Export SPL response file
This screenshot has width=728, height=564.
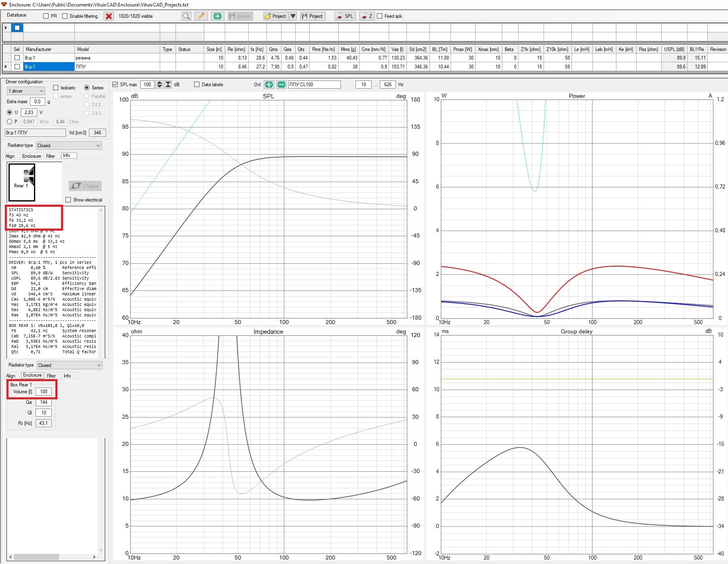[x=345, y=16]
